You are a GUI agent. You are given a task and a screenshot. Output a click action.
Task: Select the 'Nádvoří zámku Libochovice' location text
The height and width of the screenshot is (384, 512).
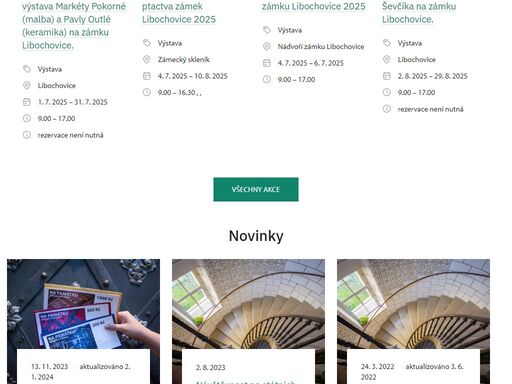click(x=321, y=47)
